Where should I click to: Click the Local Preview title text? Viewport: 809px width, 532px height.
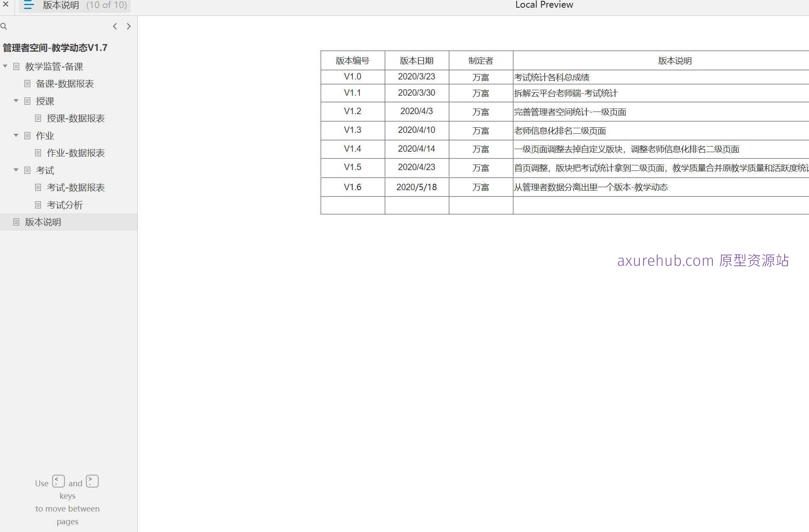[544, 5]
